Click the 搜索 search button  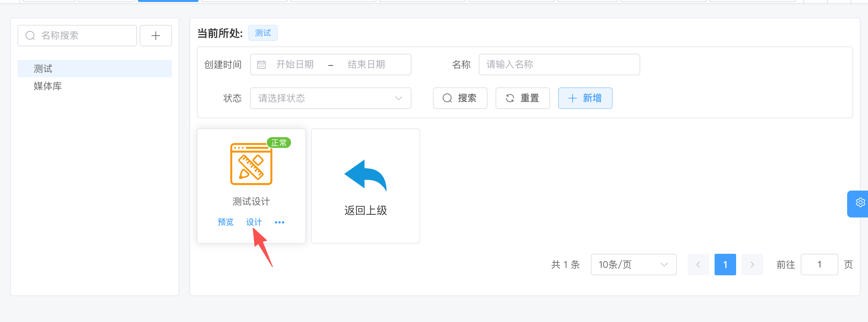460,98
